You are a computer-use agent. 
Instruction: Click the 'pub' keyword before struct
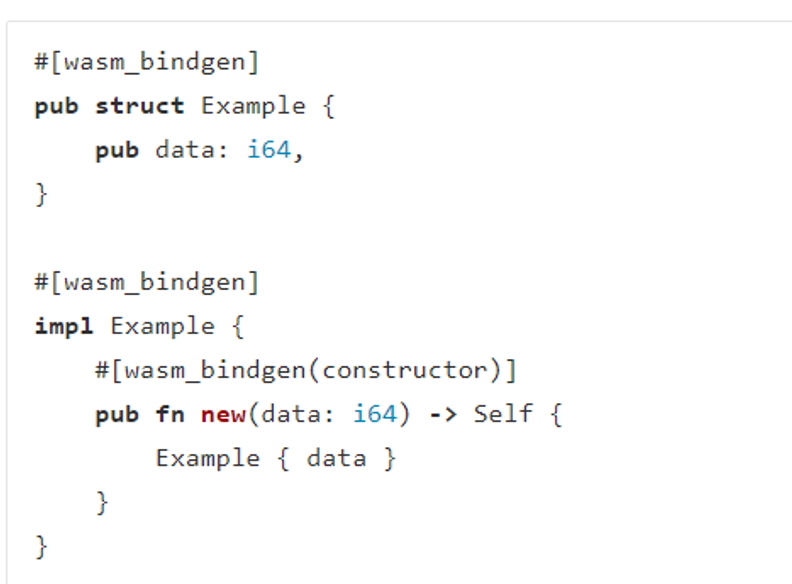pyautogui.click(x=57, y=107)
